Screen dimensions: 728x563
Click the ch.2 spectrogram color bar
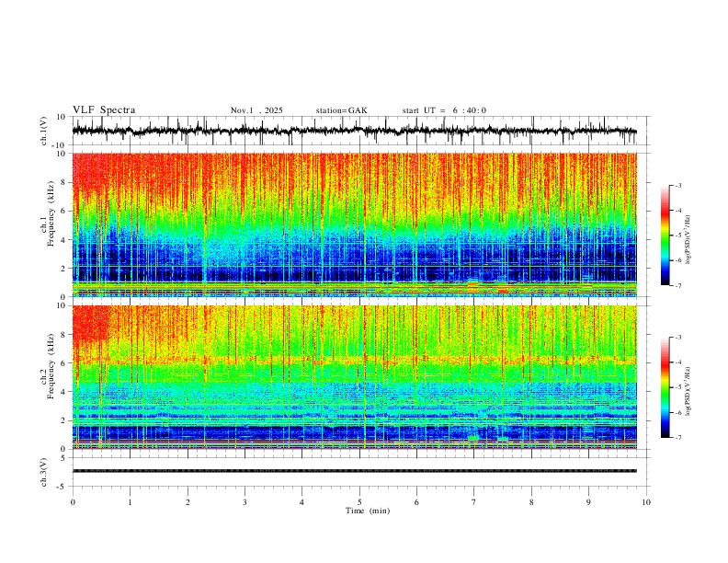pyautogui.click(x=665, y=387)
